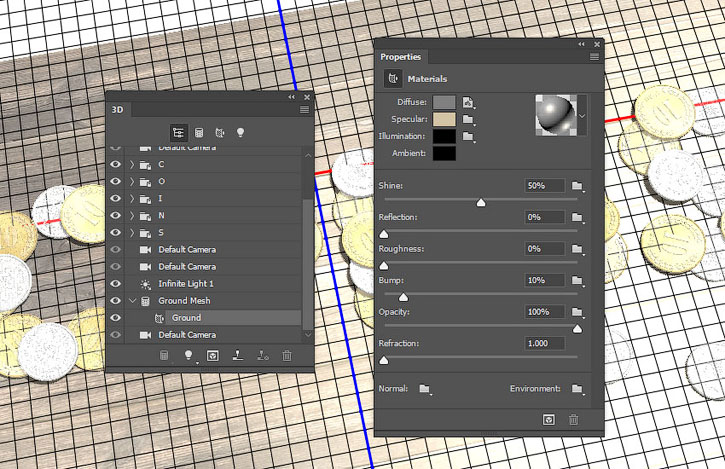Select the Ground material item
The height and width of the screenshot is (469, 725).
(185, 318)
